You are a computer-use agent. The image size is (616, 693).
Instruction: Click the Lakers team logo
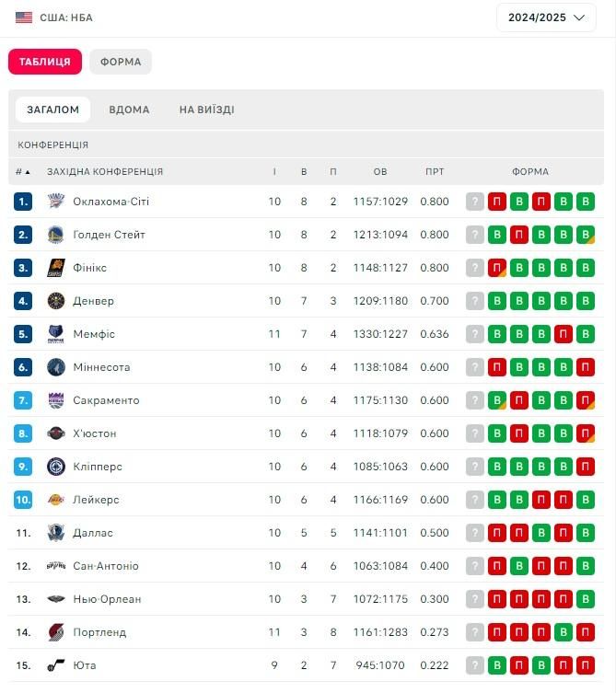click(x=55, y=500)
